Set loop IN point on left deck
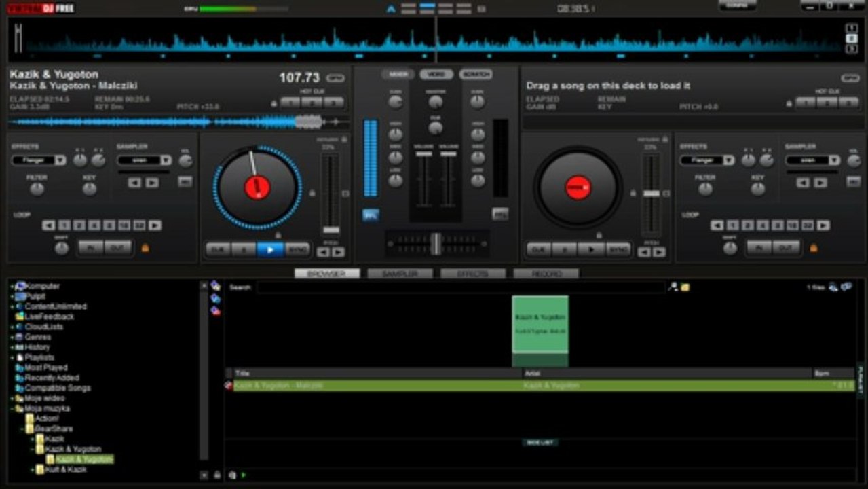This screenshot has height=489, width=868. [90, 248]
